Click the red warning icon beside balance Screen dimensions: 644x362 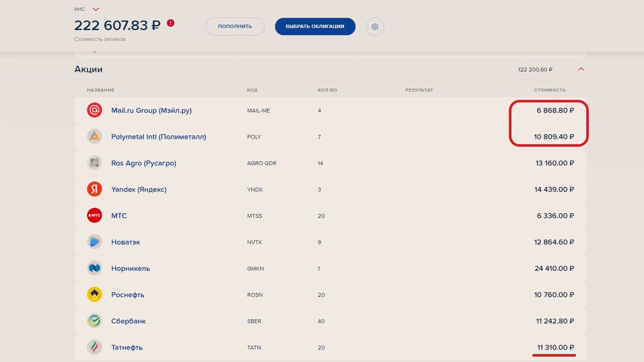[171, 23]
